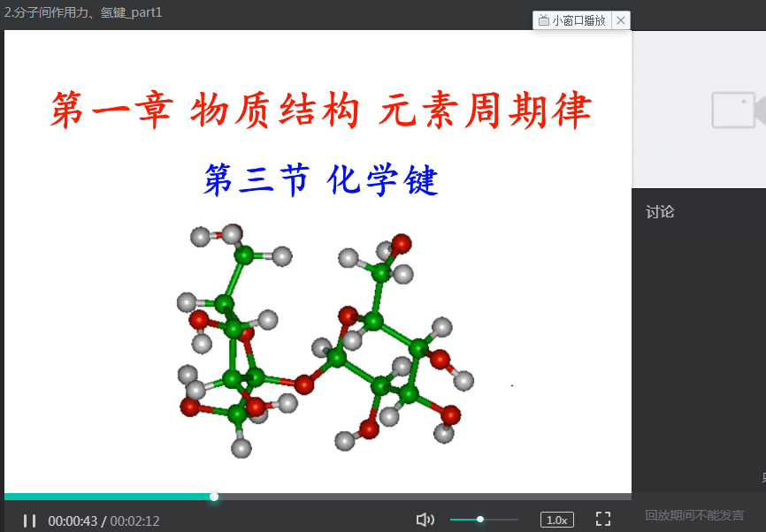766x532 pixels.
Task: Adjust the volume slider knob
Action: [480, 520]
